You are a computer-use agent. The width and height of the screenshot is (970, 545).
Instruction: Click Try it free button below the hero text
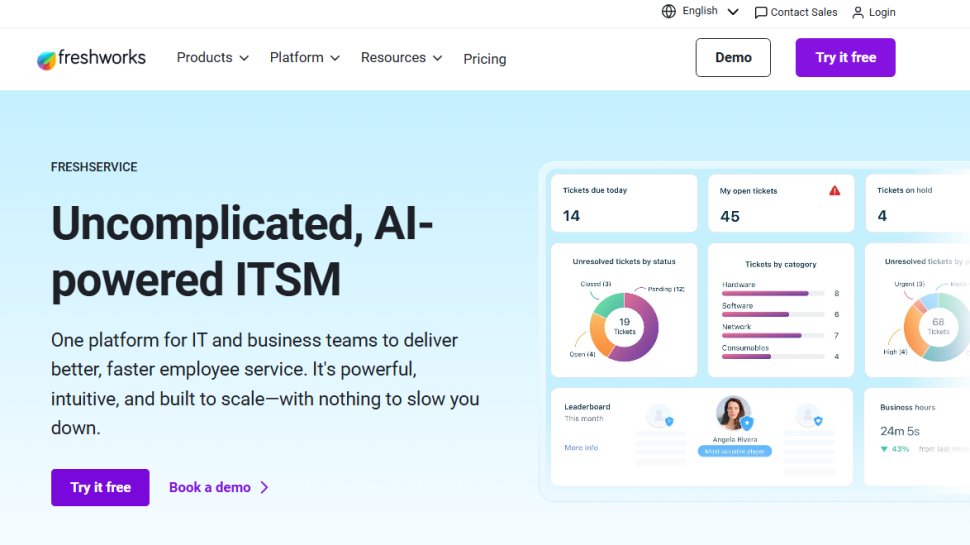pyautogui.click(x=100, y=487)
